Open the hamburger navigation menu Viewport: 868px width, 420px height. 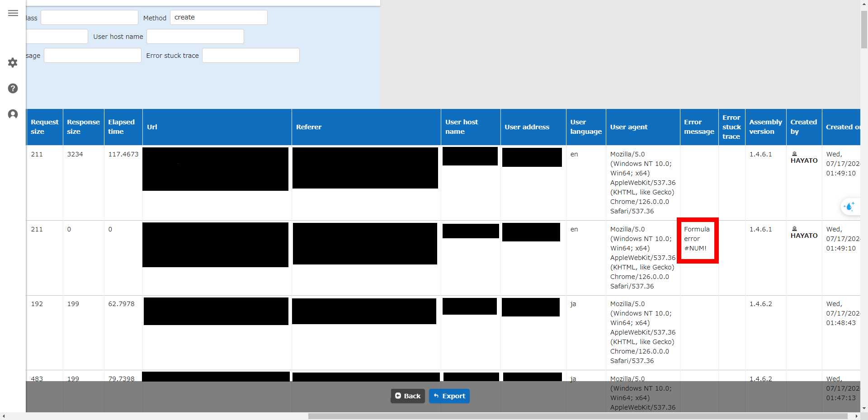[x=13, y=13]
